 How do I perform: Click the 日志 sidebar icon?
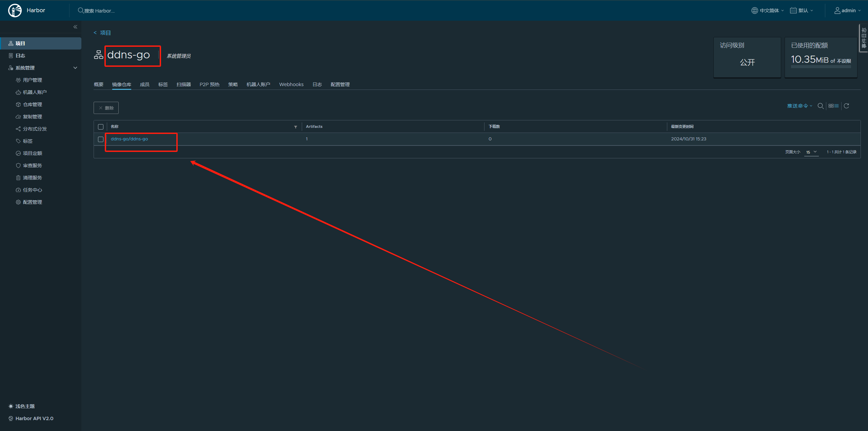(x=11, y=56)
